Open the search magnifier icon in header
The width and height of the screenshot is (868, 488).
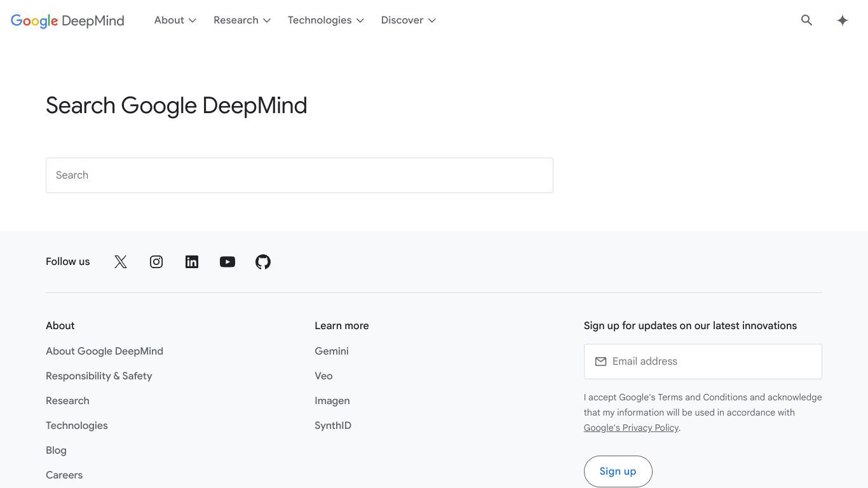coord(806,20)
